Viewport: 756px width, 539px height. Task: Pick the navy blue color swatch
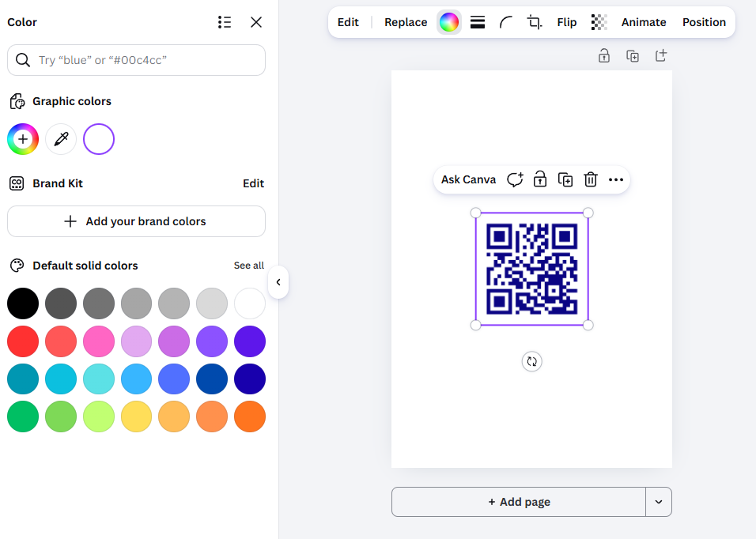[x=250, y=379]
